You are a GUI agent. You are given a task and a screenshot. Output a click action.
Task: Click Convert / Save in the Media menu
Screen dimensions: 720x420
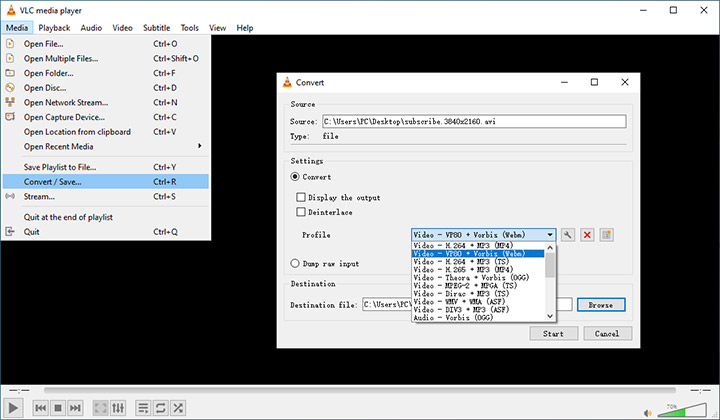coord(53,182)
